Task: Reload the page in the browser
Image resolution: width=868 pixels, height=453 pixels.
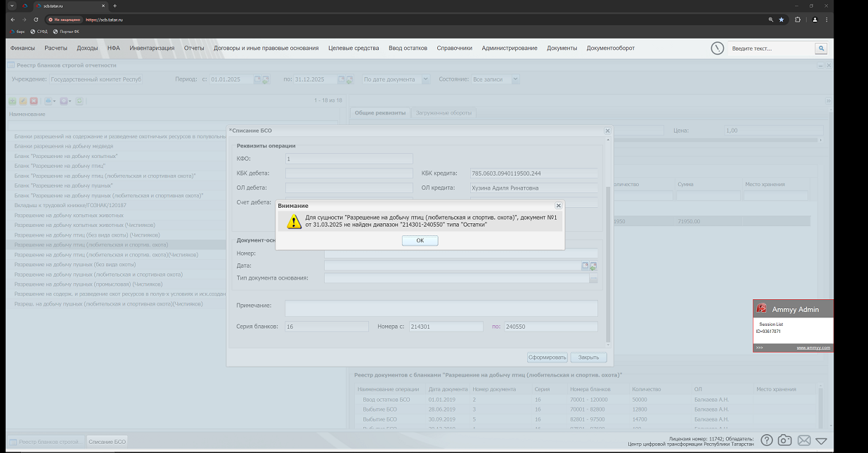Action: click(x=37, y=20)
